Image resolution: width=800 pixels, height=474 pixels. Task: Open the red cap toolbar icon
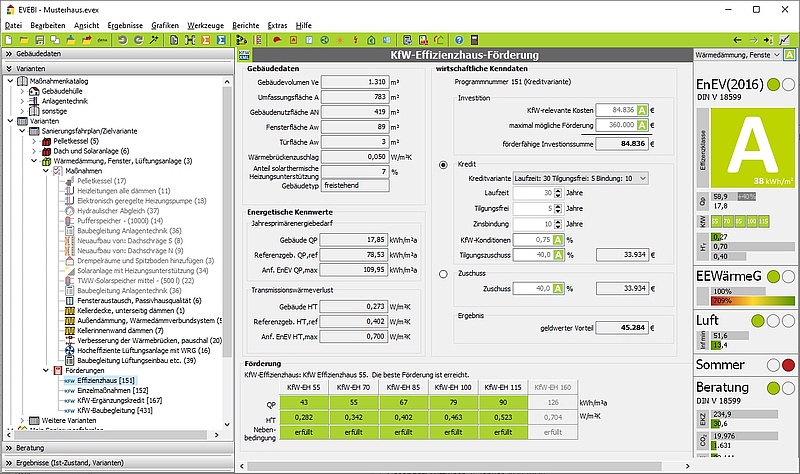point(277,40)
